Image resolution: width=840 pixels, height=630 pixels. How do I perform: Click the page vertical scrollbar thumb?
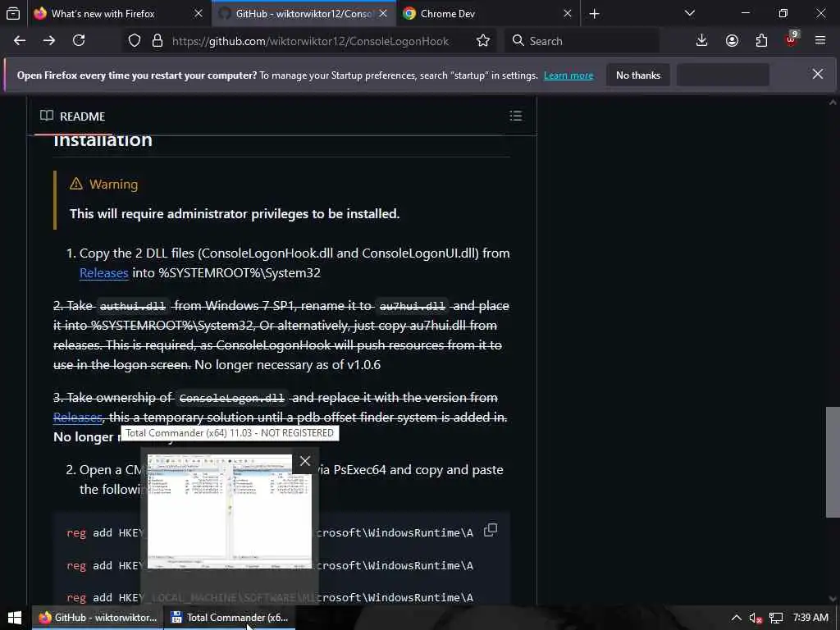833,463
